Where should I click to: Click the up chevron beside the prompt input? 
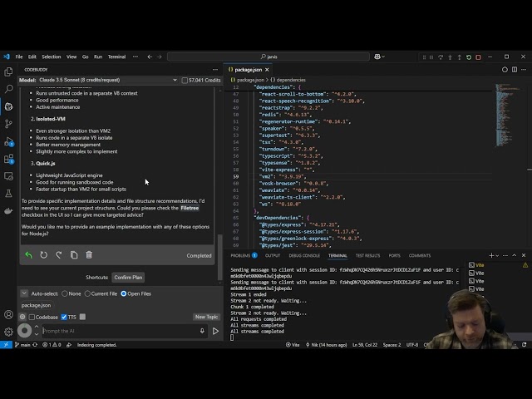click(x=37, y=327)
